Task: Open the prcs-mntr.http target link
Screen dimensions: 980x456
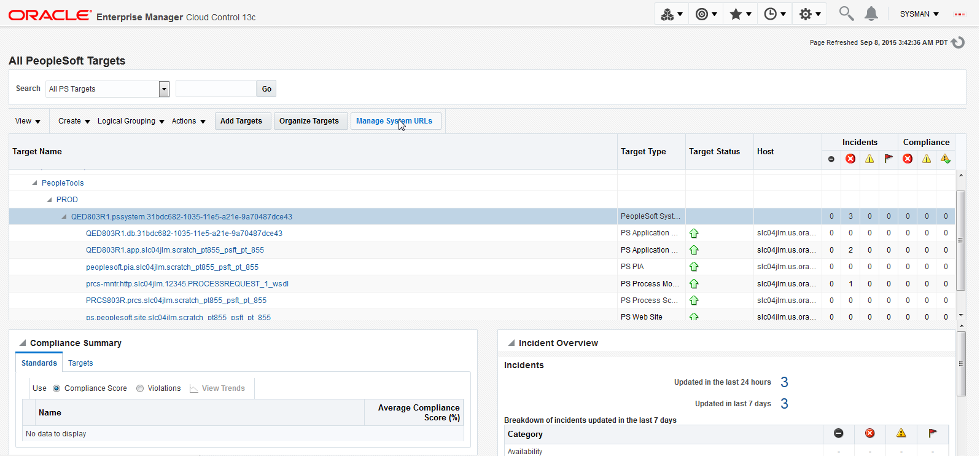Action: [x=187, y=284]
